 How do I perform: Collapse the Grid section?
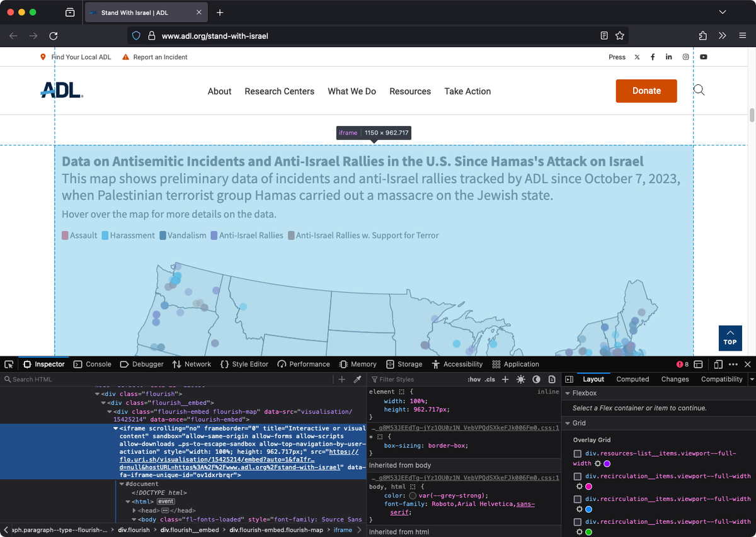coord(567,424)
